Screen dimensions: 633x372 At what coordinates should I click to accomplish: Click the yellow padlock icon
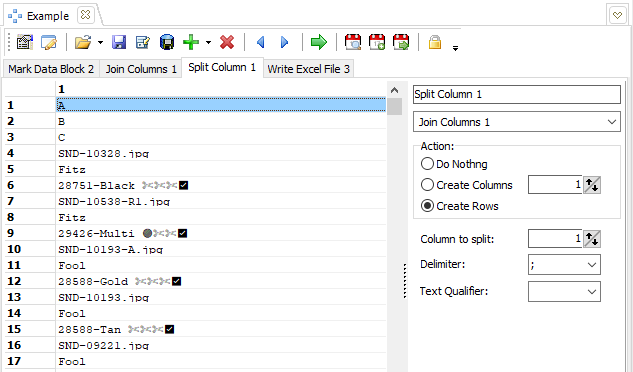pos(435,42)
